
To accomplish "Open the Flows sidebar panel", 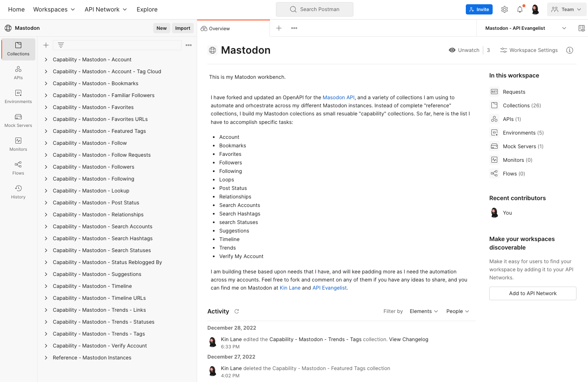I will click(x=18, y=168).
